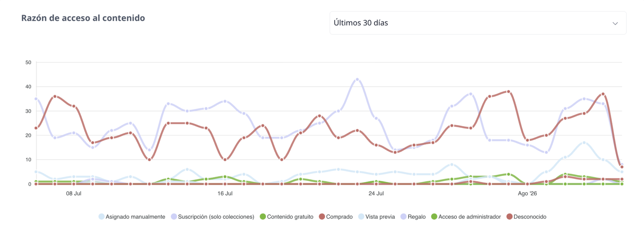
Task: Click the Acceso de administrador legend dot
Action: coord(434,217)
